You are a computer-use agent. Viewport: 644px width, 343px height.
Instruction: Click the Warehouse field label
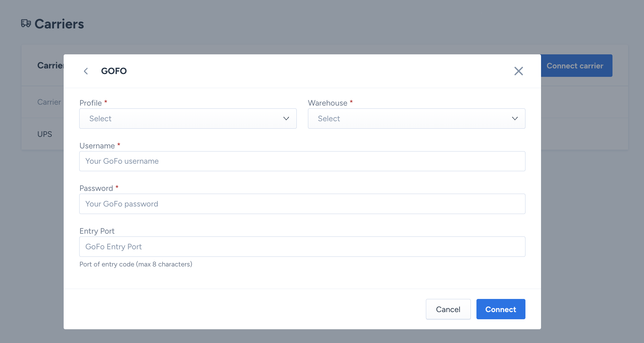pyautogui.click(x=328, y=103)
